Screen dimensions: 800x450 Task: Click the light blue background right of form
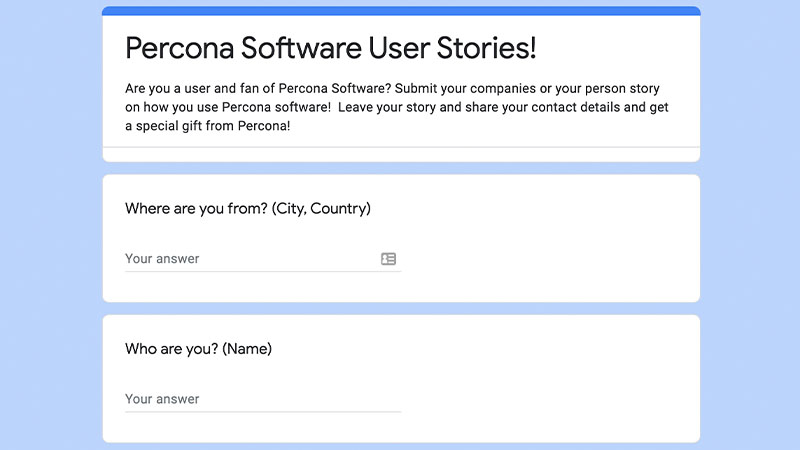click(750, 225)
